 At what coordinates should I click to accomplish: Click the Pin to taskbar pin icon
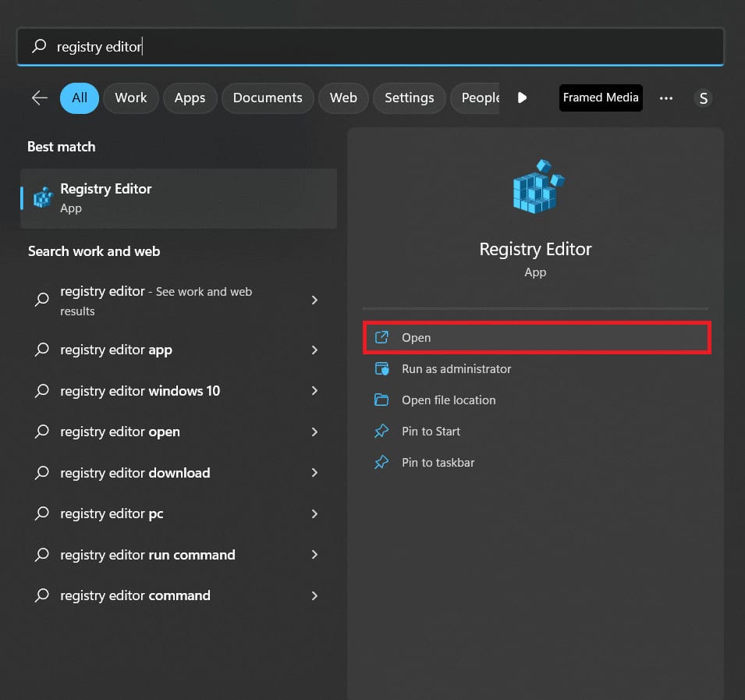[381, 463]
